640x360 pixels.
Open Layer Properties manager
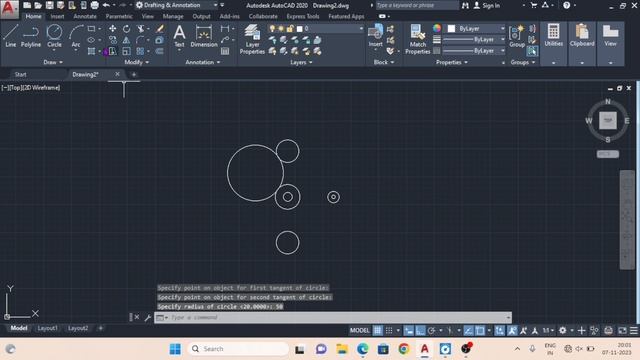click(252, 39)
